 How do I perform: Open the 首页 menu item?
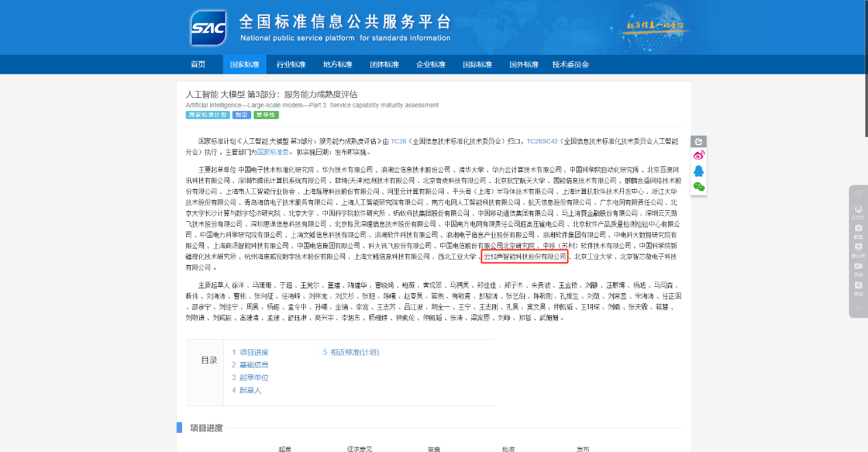tap(198, 64)
